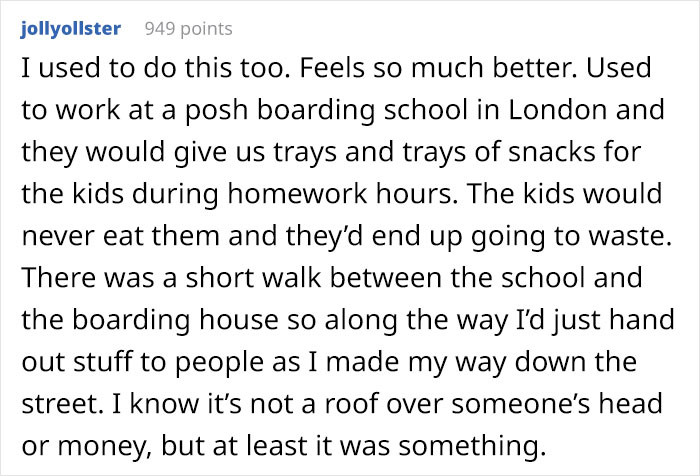Click the word 'trays' after 'give us'
Viewport: 700px width, 476px height.
point(305,153)
